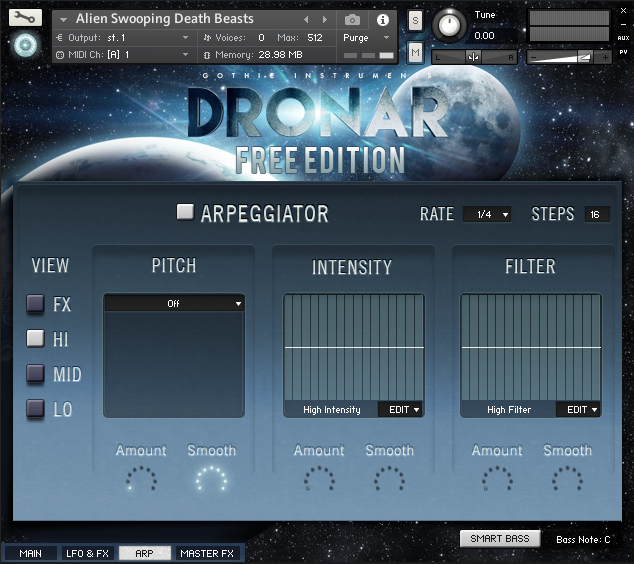Image resolution: width=634 pixels, height=564 pixels.
Task: Open the wrench instrument edit icon
Action: click(25, 17)
